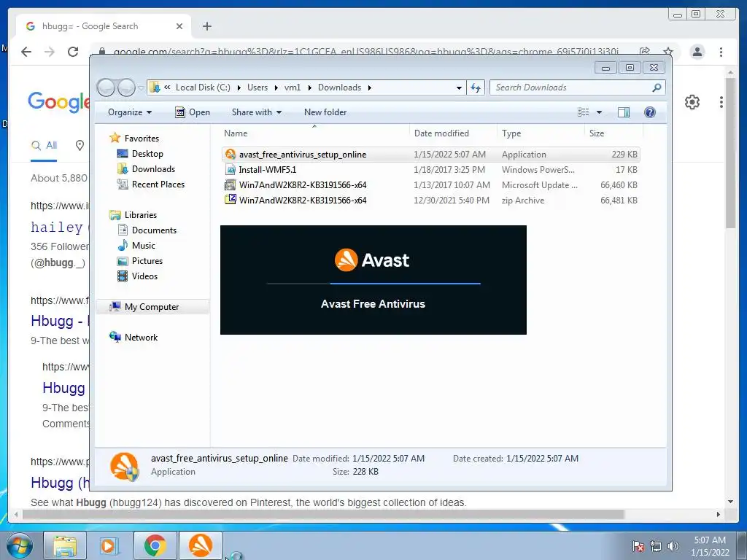Click the refresh button beside address bar

click(x=476, y=87)
